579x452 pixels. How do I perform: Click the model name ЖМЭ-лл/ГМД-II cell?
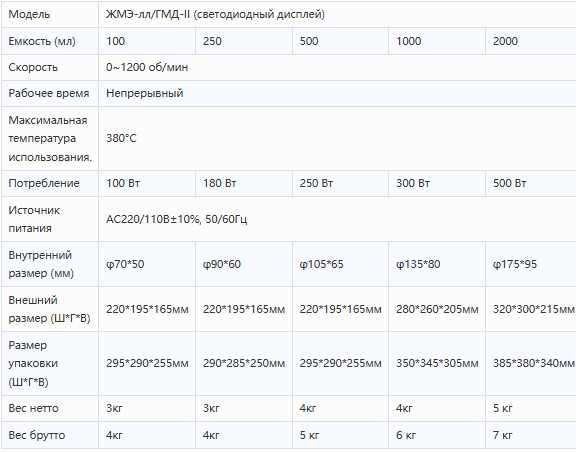[337, 14]
